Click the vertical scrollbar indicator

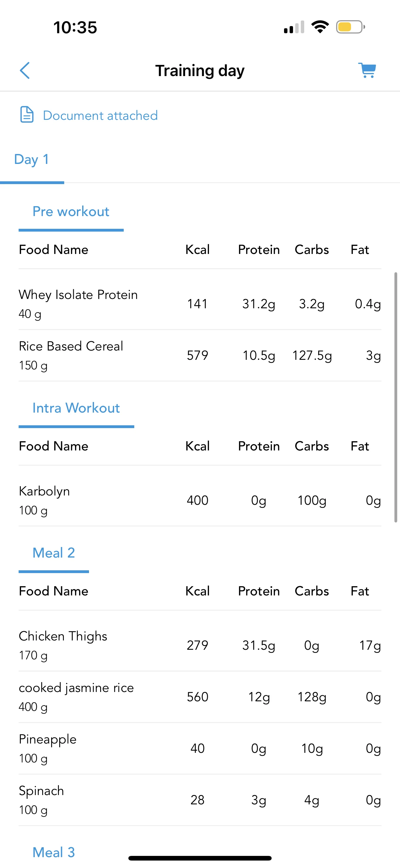coord(396,397)
